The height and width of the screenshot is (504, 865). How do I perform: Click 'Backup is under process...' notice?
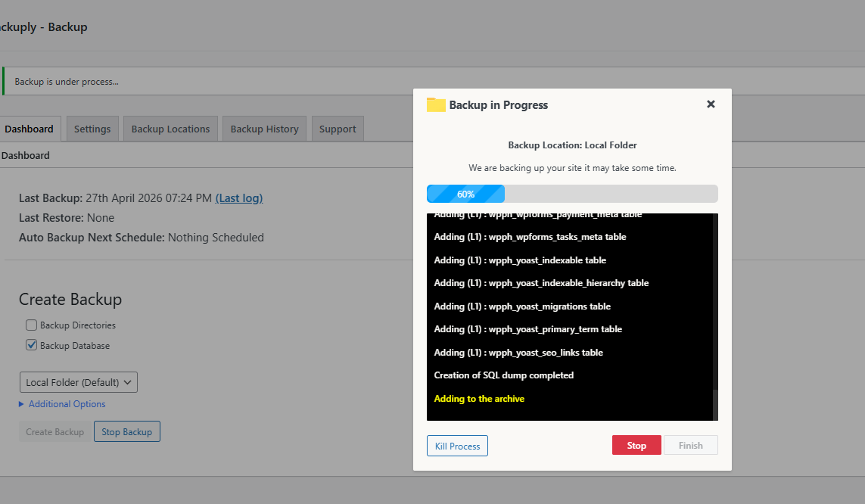click(67, 82)
